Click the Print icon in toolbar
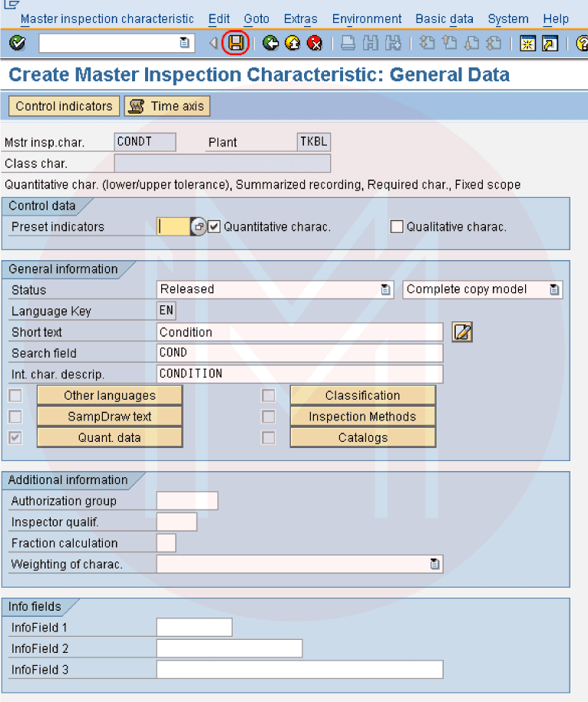The image size is (588, 702). point(348,44)
